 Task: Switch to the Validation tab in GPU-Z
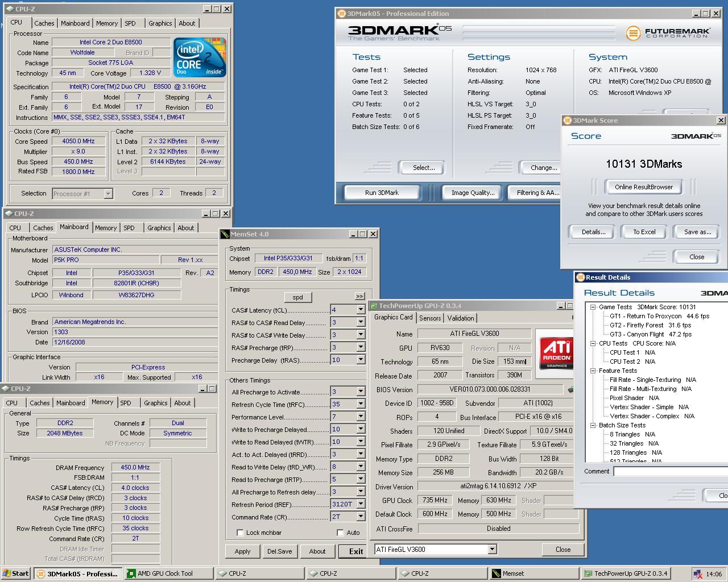461,318
